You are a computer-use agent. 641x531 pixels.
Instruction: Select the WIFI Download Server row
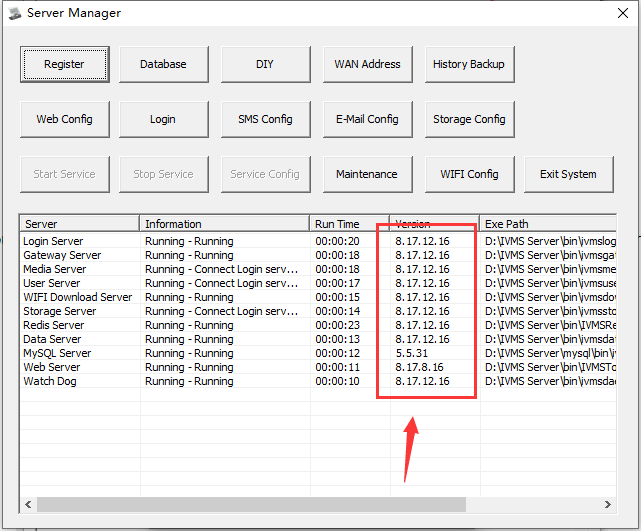tap(318, 297)
